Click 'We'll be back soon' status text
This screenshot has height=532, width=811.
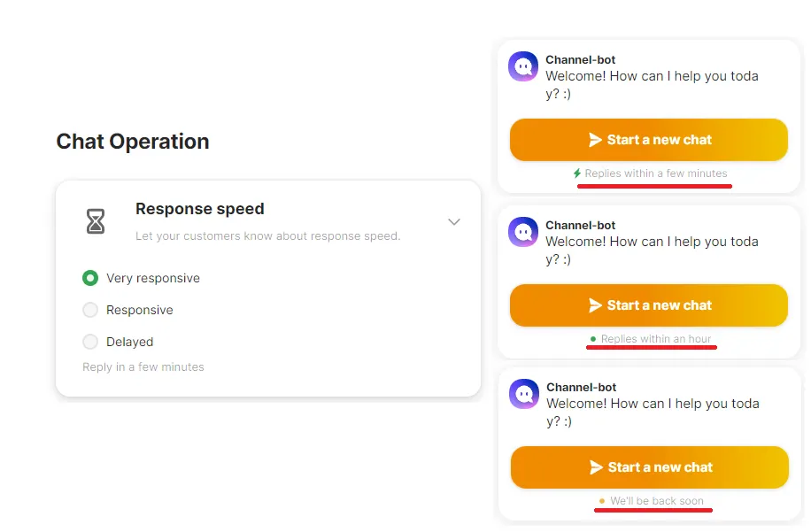click(657, 501)
